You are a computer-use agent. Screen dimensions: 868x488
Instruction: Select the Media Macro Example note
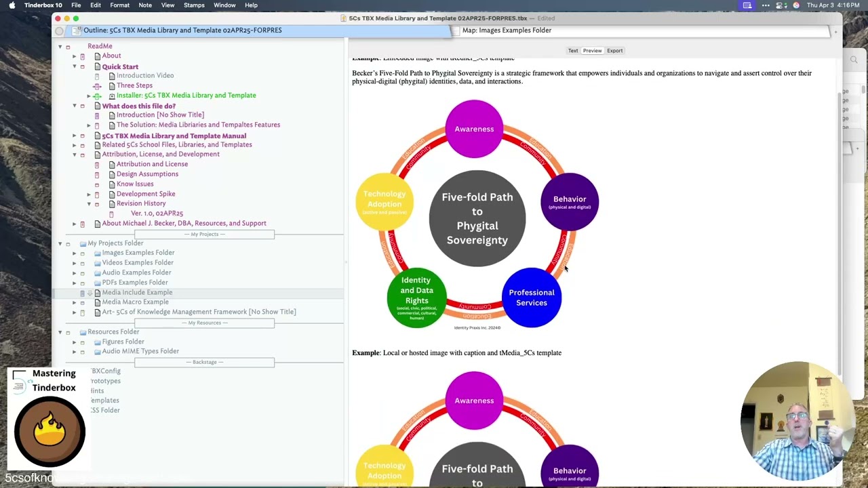[x=135, y=302]
